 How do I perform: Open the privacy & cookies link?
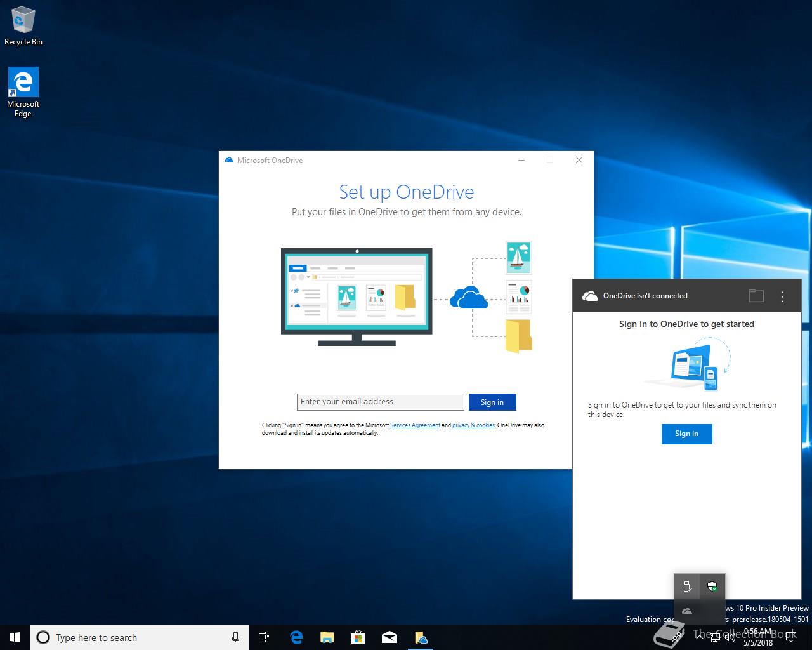click(x=473, y=425)
